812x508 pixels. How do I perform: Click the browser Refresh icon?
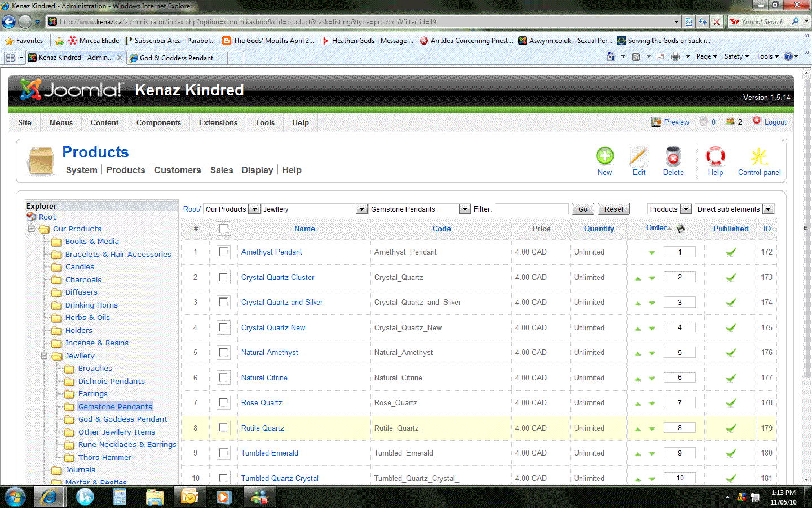click(x=703, y=22)
